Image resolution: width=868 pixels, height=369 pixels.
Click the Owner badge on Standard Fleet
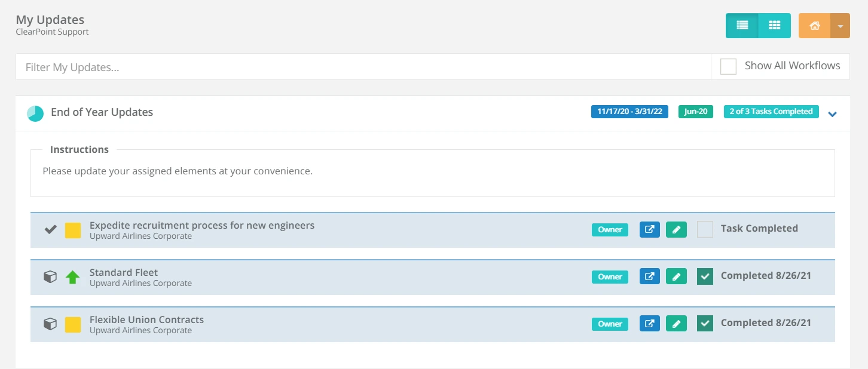click(x=610, y=276)
